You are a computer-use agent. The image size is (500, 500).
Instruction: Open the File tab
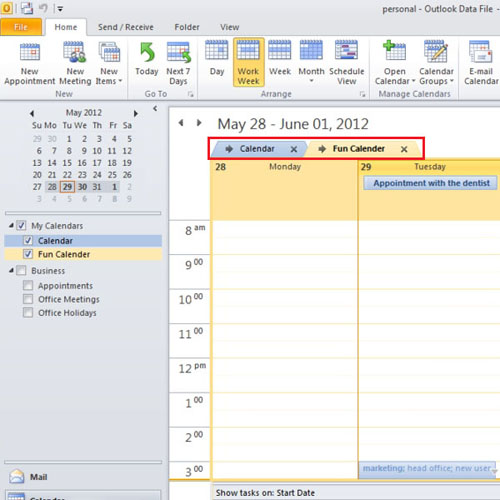pos(21,27)
